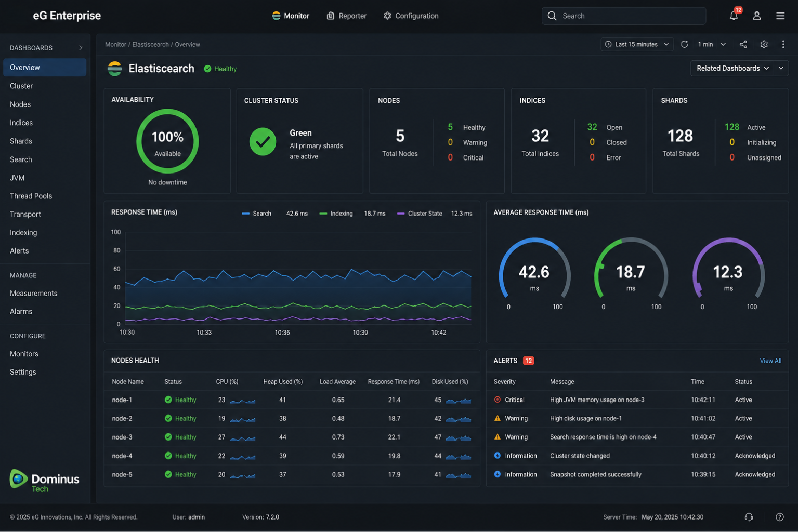798x532 pixels.
Task: Toggle the Indexing series in chart legend
Action: pos(336,214)
